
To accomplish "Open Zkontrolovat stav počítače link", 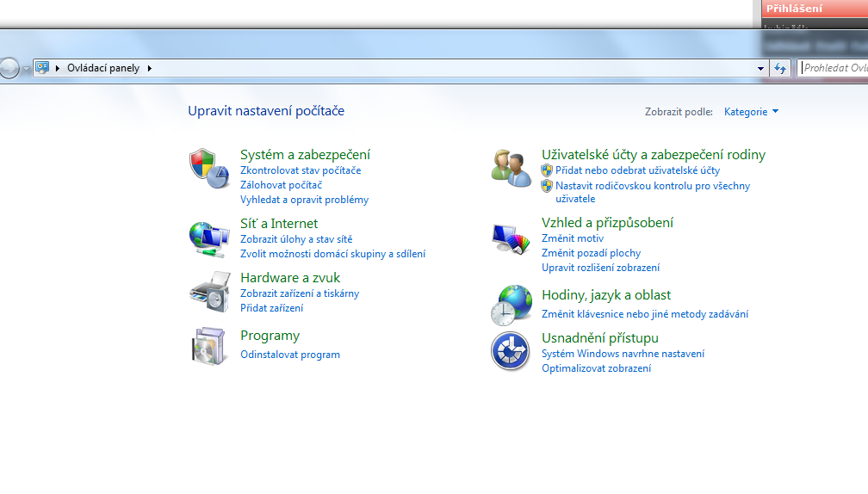I will [301, 170].
